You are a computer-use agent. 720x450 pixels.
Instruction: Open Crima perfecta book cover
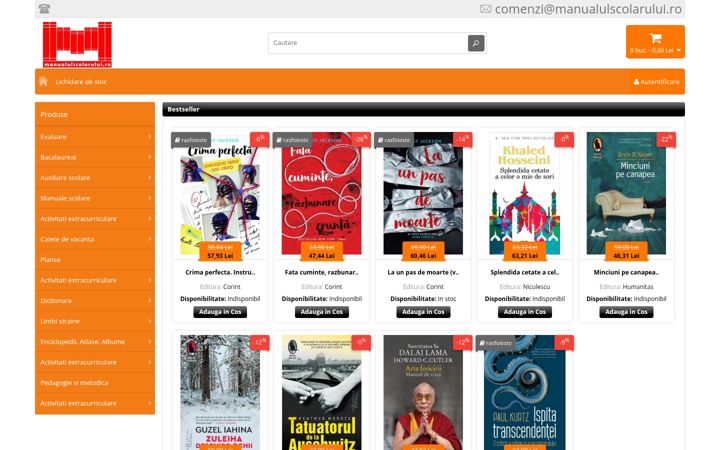[220, 193]
